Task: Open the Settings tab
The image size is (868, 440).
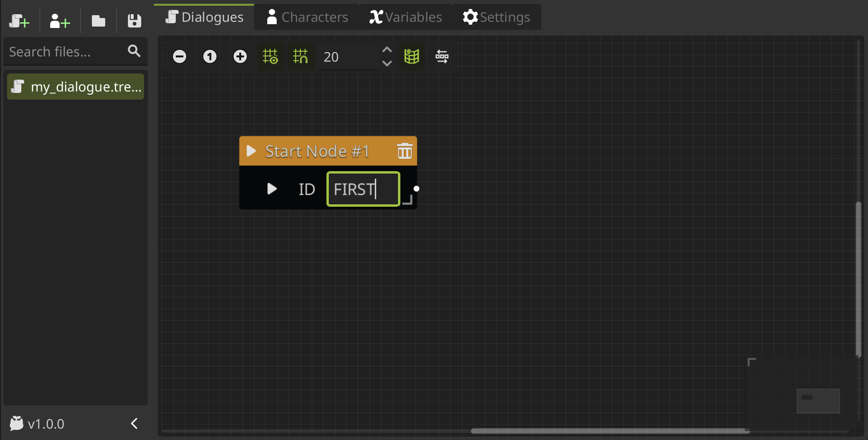Action: (x=496, y=17)
